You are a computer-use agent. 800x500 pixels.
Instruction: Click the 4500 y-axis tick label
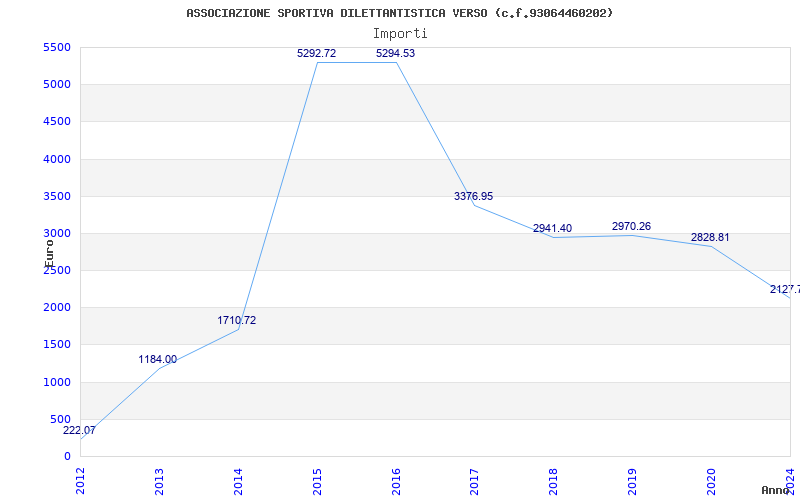(57, 122)
